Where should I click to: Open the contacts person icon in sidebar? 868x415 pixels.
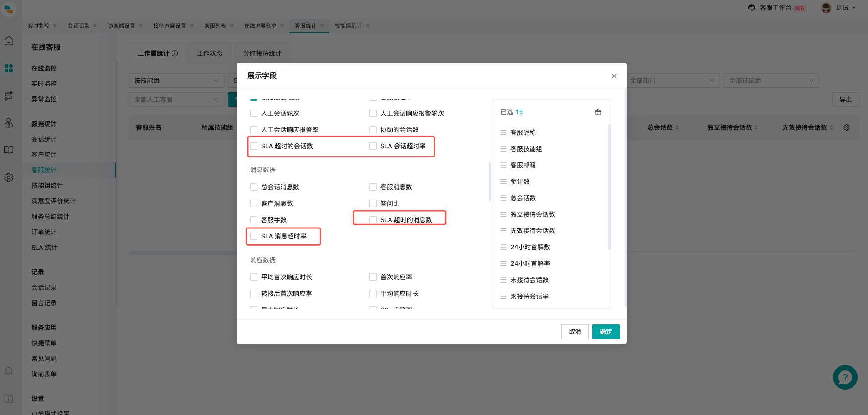click(9, 123)
